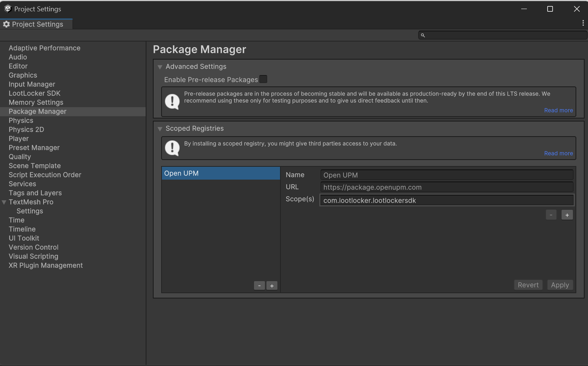This screenshot has height=366, width=588.
Task: Click the search magnifier icon
Action: pyautogui.click(x=423, y=35)
